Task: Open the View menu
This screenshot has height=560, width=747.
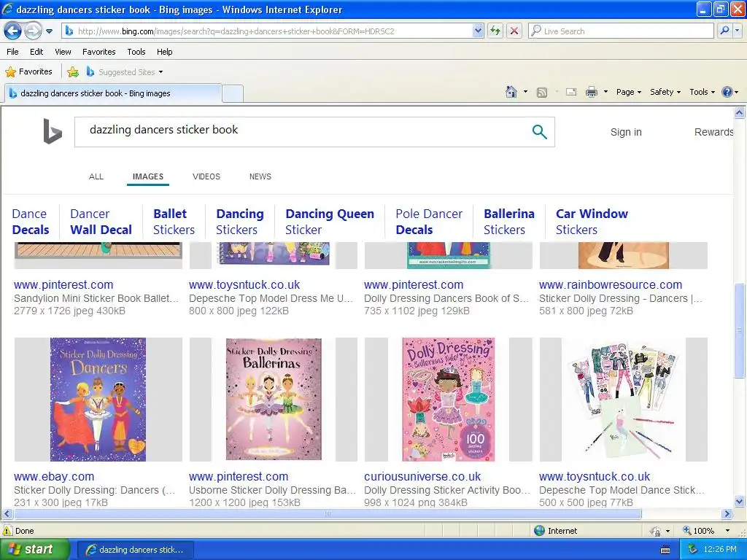Action: click(x=63, y=52)
